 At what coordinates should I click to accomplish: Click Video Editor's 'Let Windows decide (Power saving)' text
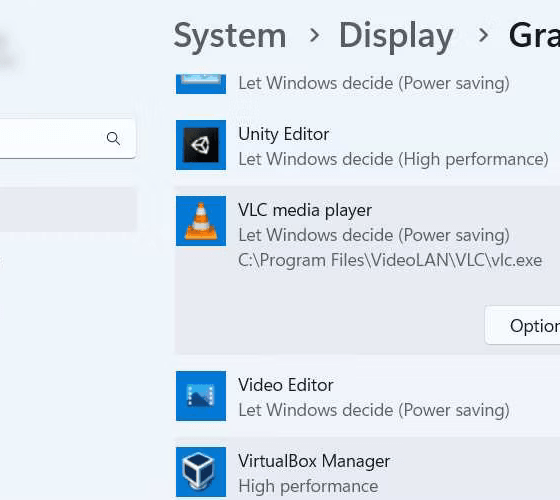374,410
